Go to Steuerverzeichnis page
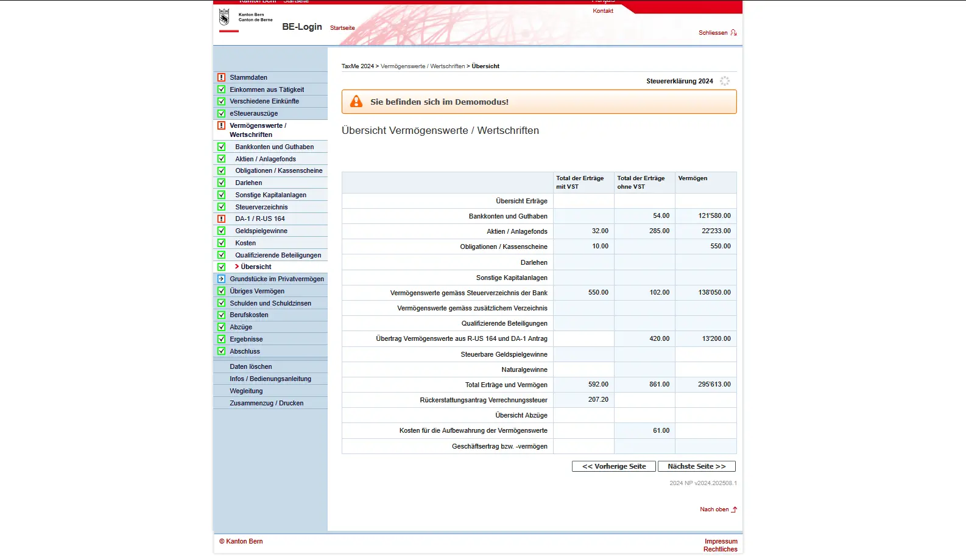966x560 pixels. click(x=261, y=207)
